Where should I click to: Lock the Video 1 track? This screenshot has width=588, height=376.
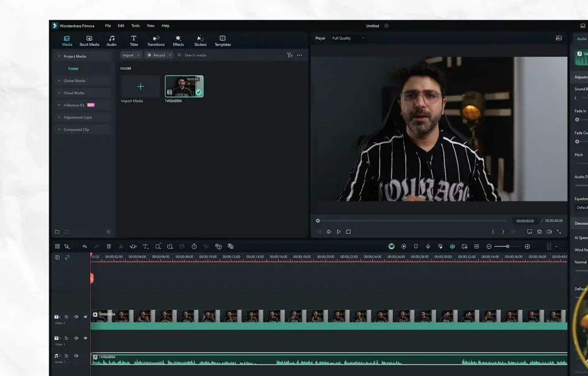[x=67, y=338]
